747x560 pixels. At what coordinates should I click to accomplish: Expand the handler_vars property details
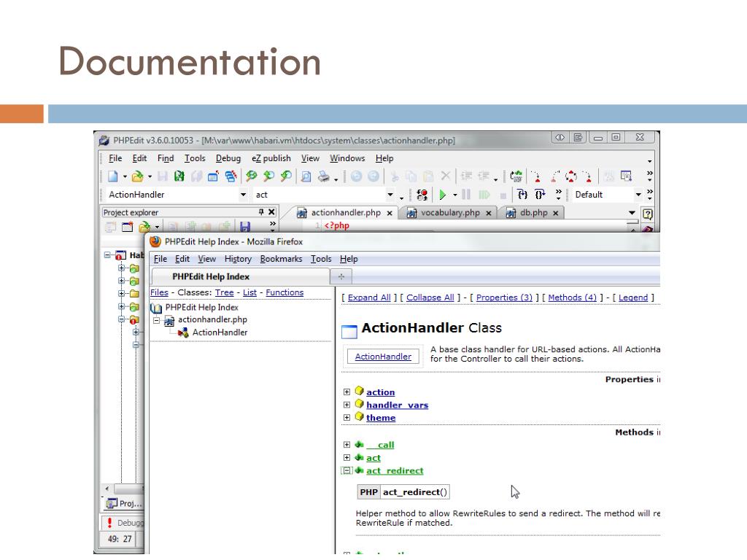pos(347,405)
